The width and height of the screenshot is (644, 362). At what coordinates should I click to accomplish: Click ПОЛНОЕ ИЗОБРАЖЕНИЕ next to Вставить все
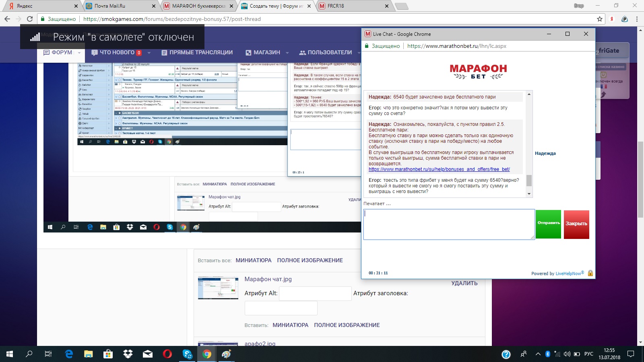tap(310, 260)
